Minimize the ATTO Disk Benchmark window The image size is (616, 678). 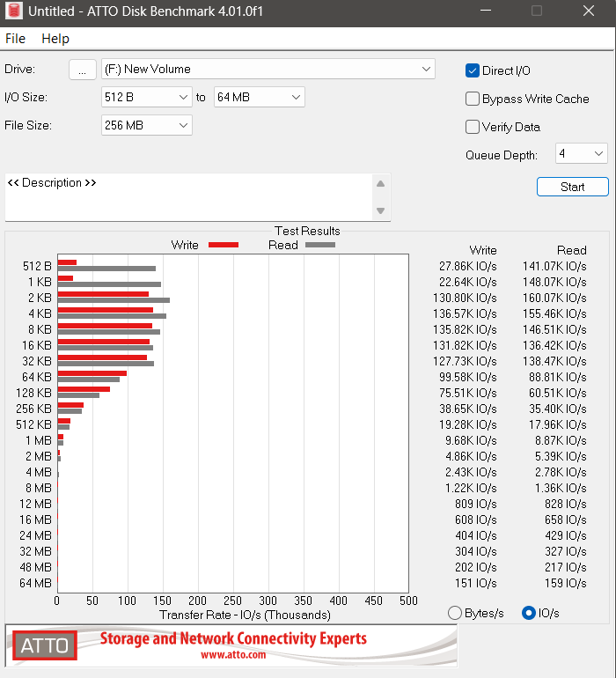click(486, 11)
